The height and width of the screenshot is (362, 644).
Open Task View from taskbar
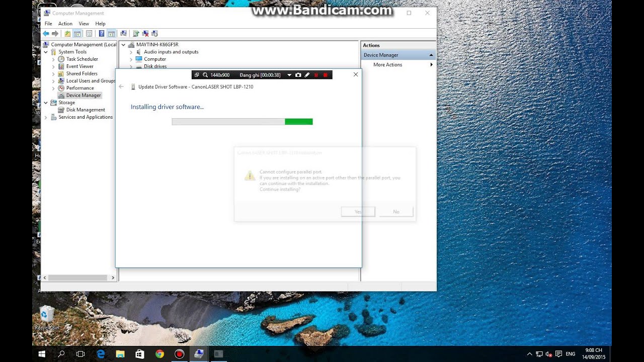pyautogui.click(x=80, y=354)
